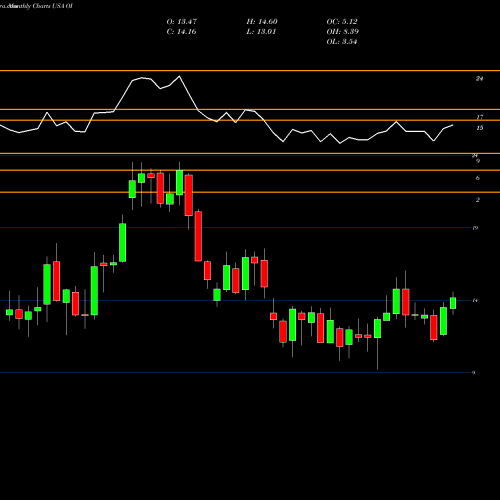Click the 6 axis label
Screen dimensions: 500x500
click(478, 178)
